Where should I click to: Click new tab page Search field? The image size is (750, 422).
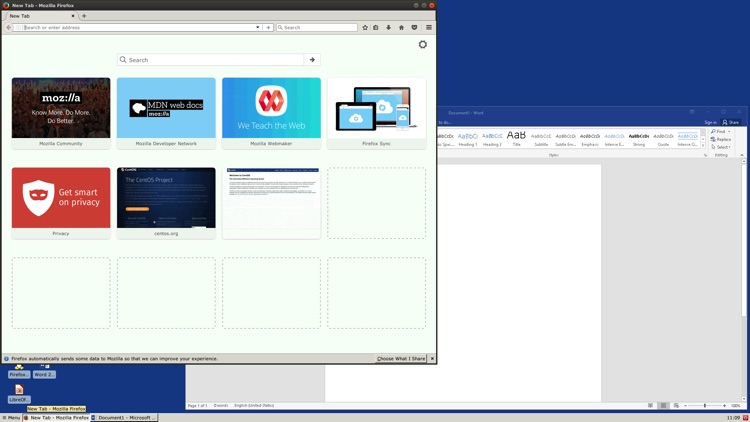coord(210,60)
